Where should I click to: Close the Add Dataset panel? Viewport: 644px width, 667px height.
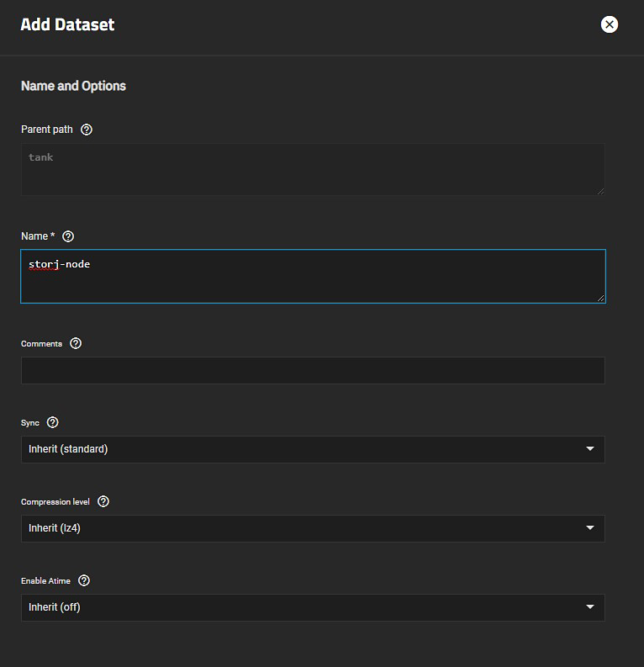(x=610, y=24)
